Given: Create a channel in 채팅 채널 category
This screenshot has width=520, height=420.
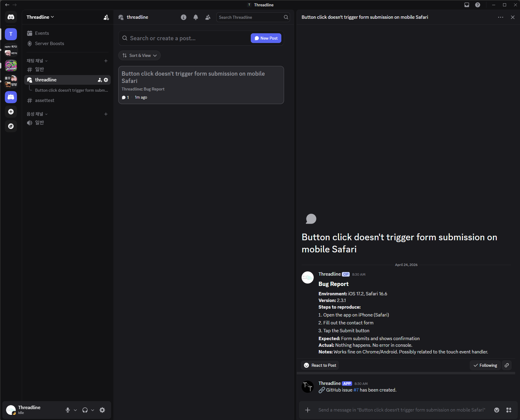Looking at the screenshot, I should tap(106, 61).
